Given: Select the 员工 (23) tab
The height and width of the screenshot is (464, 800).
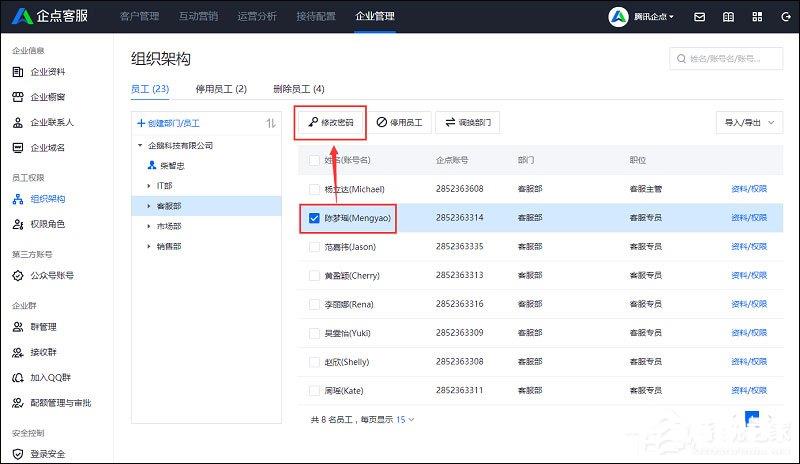Looking at the screenshot, I should (150, 89).
